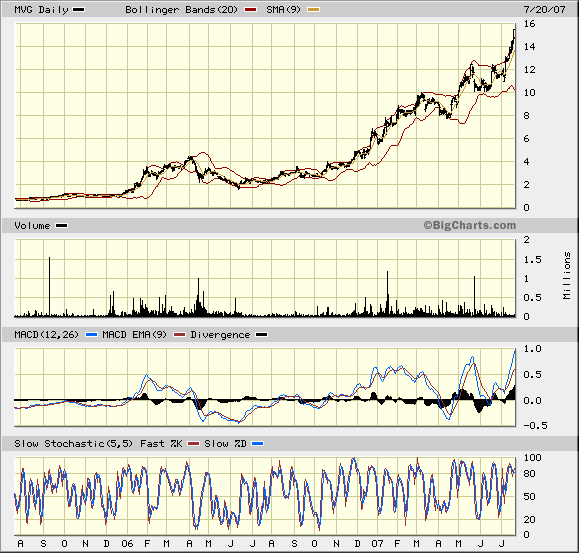Click the black Volume legend swatch
The width and height of the screenshot is (579, 553).
(x=61, y=226)
